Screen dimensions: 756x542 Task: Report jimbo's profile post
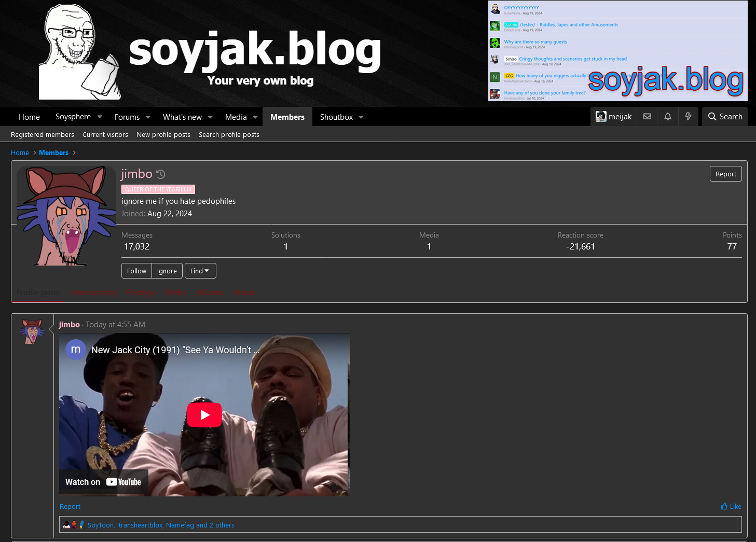(x=70, y=507)
